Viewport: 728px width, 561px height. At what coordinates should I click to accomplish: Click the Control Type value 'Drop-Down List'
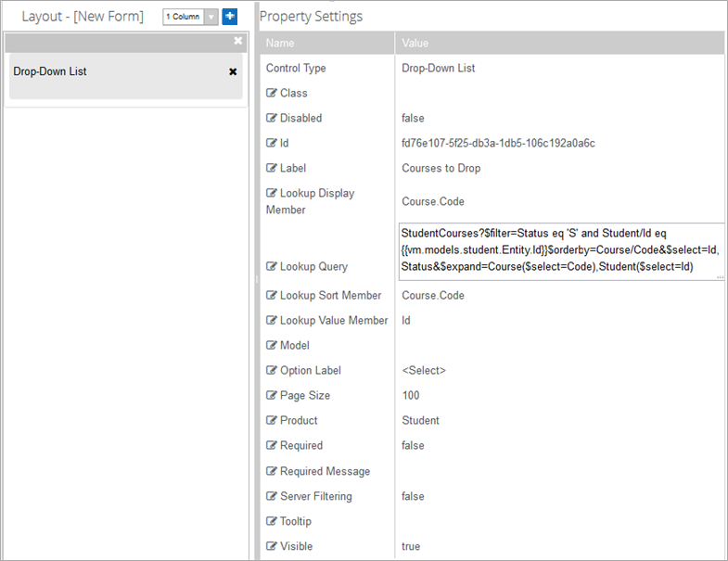coord(439,68)
